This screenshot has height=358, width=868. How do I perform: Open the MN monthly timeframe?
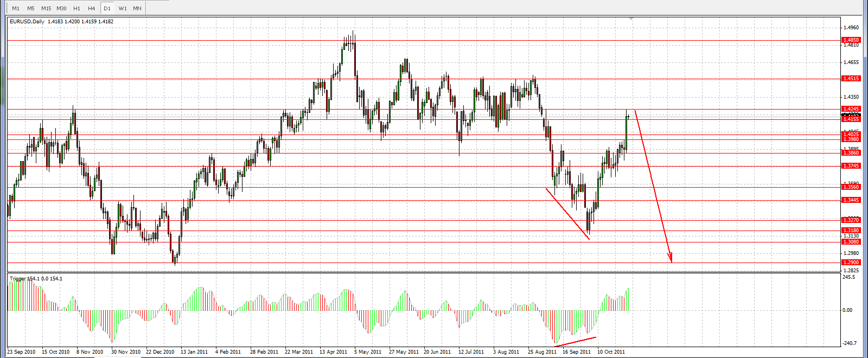coord(137,8)
